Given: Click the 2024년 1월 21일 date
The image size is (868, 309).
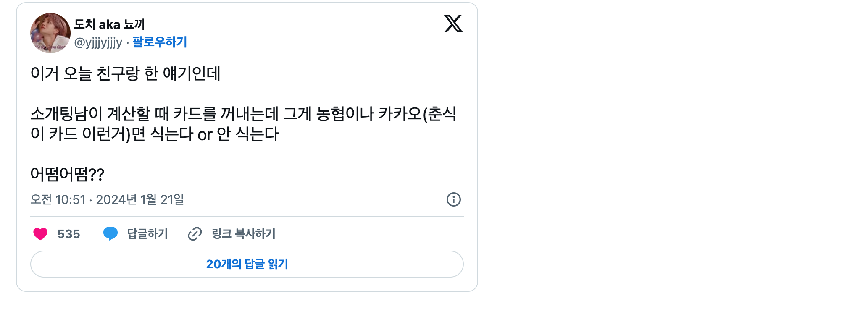Looking at the screenshot, I should pyautogui.click(x=140, y=199).
